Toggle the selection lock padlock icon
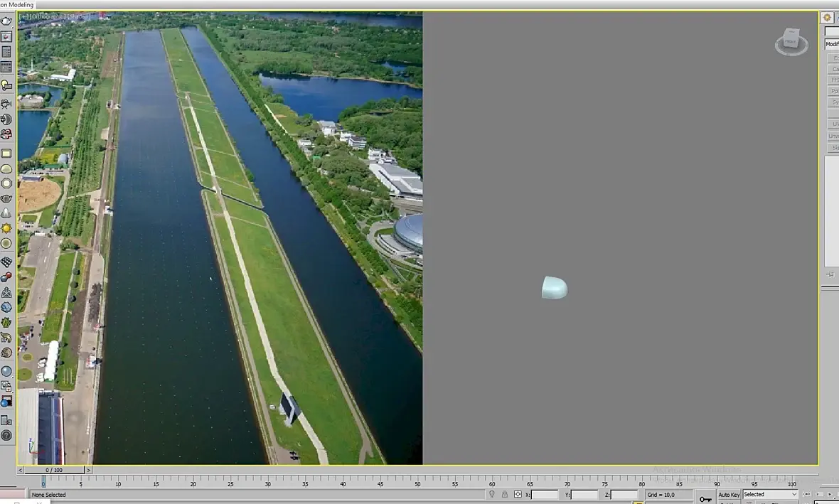 505,494
